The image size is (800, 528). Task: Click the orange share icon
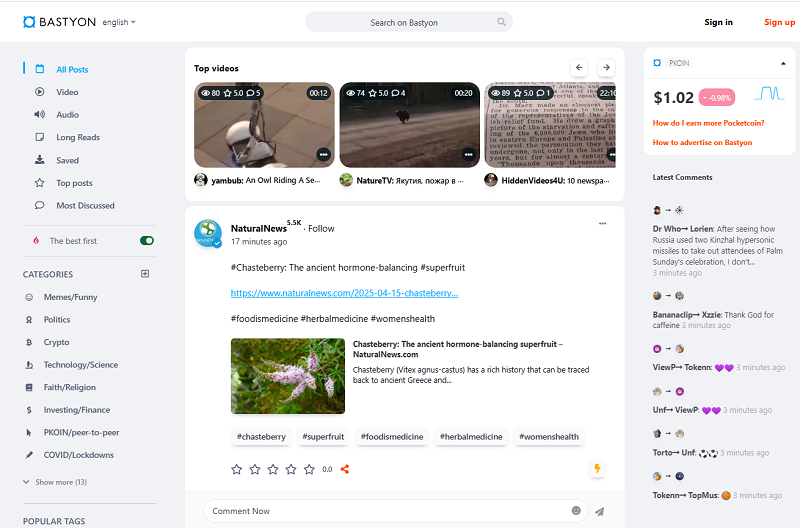tap(345, 469)
